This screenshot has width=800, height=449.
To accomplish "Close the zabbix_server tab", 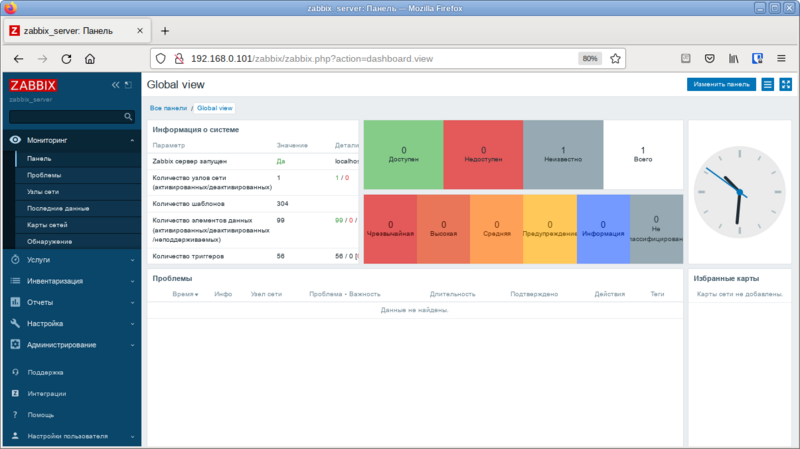I will 140,31.
